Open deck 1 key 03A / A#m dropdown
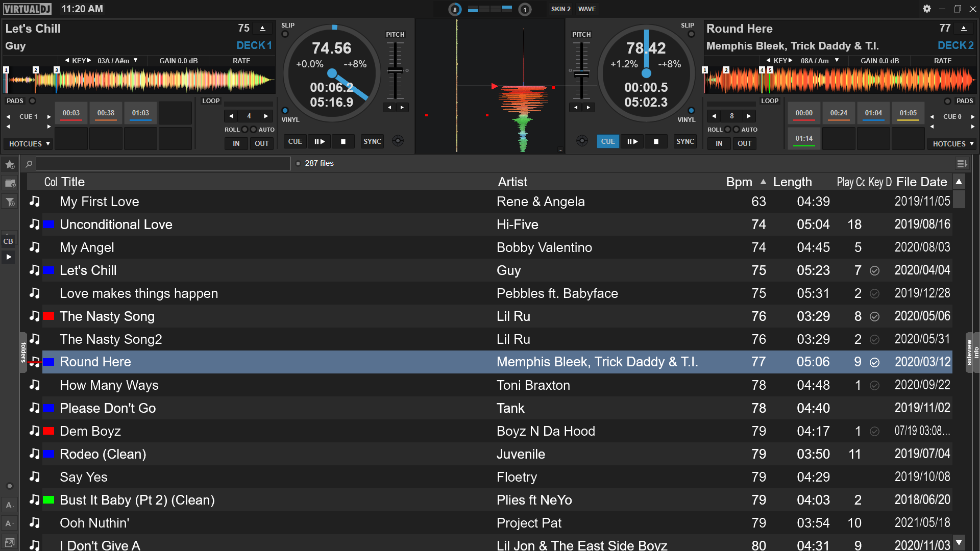 (x=118, y=61)
